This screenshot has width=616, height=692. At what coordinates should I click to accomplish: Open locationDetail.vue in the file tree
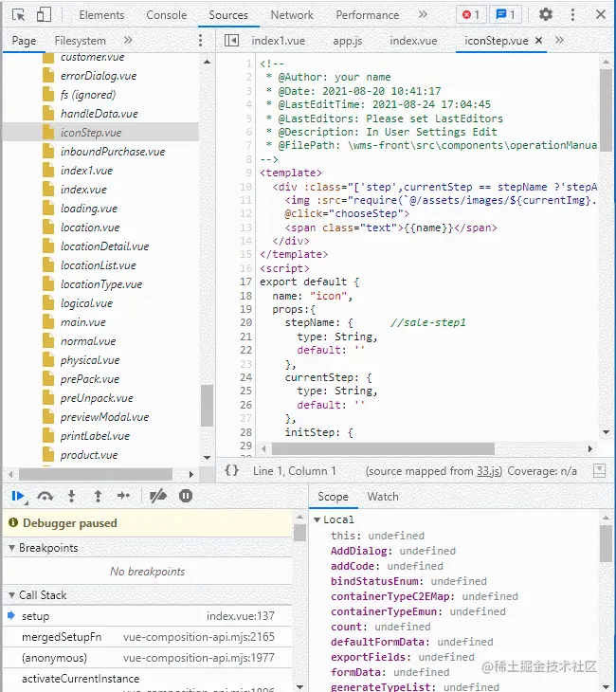point(105,246)
